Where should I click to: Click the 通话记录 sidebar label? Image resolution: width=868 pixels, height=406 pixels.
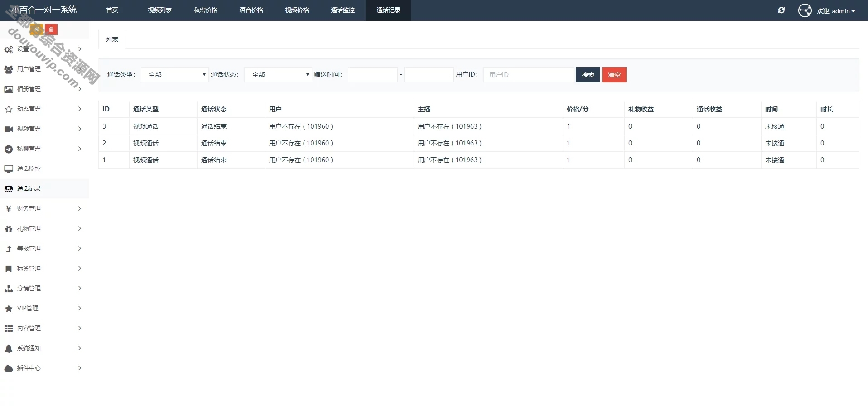[29, 188]
